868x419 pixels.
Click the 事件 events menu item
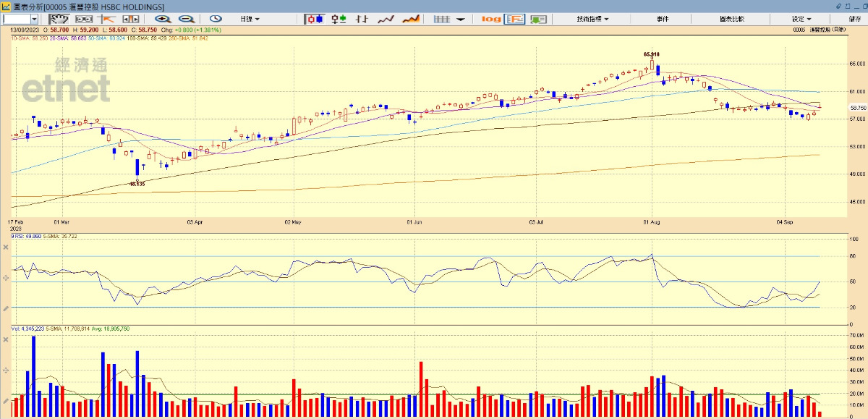[x=663, y=19]
